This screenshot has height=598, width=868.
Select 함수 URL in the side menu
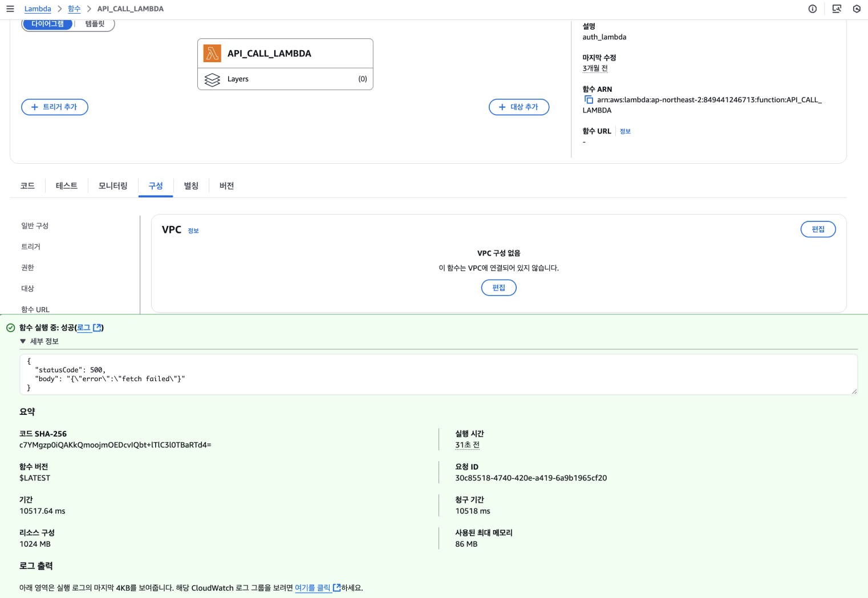(x=35, y=309)
